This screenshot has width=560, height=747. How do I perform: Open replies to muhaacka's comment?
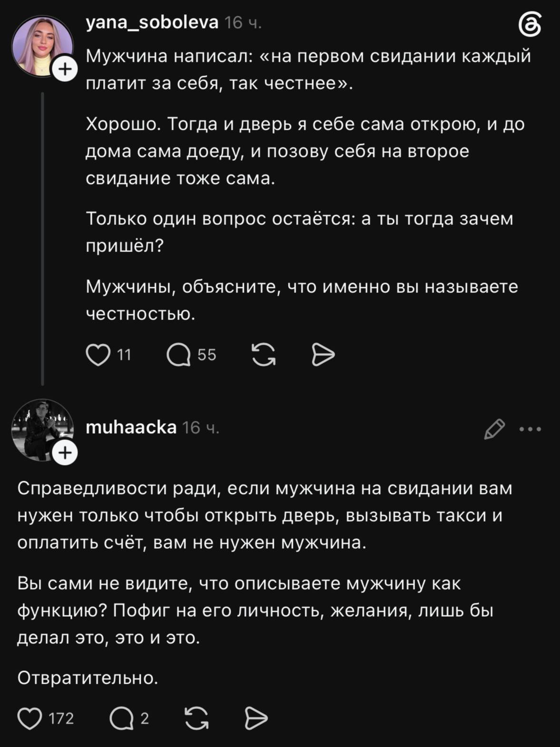point(121,718)
